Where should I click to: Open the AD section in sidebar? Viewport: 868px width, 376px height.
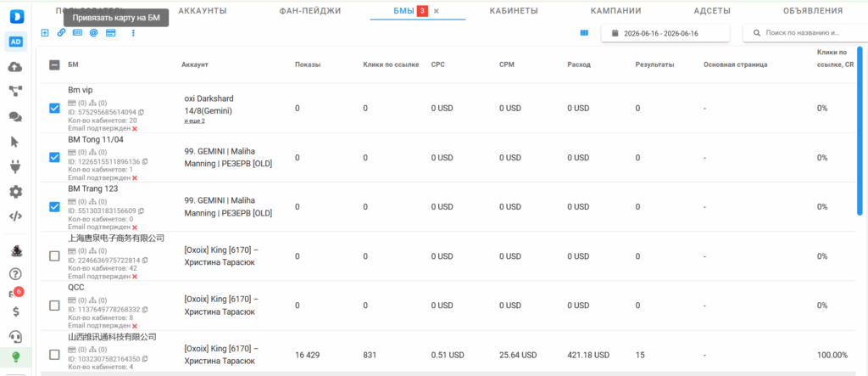16,42
